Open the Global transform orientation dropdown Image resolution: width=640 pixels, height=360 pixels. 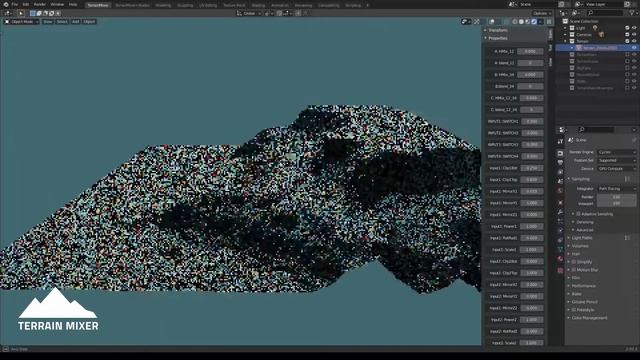click(x=249, y=13)
